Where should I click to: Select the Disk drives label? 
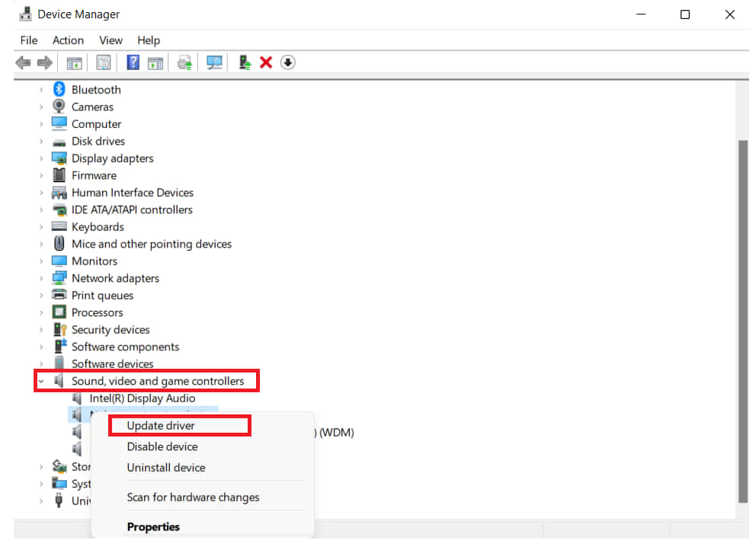pos(98,141)
